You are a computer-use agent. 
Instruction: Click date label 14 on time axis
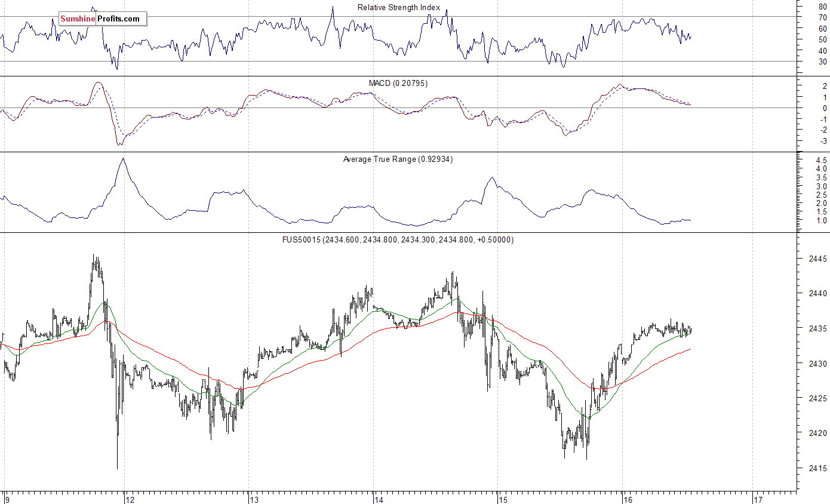pyautogui.click(x=379, y=499)
